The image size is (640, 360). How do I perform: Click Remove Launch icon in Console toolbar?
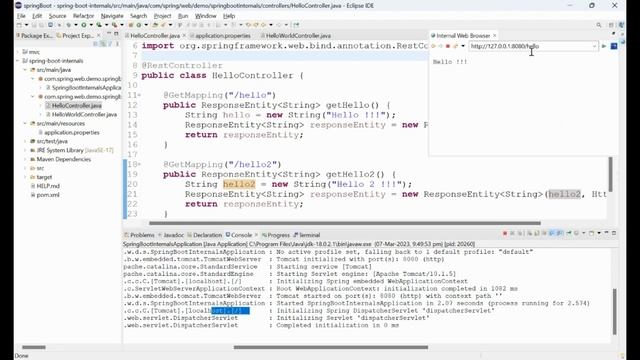pyautogui.click(x=512, y=233)
